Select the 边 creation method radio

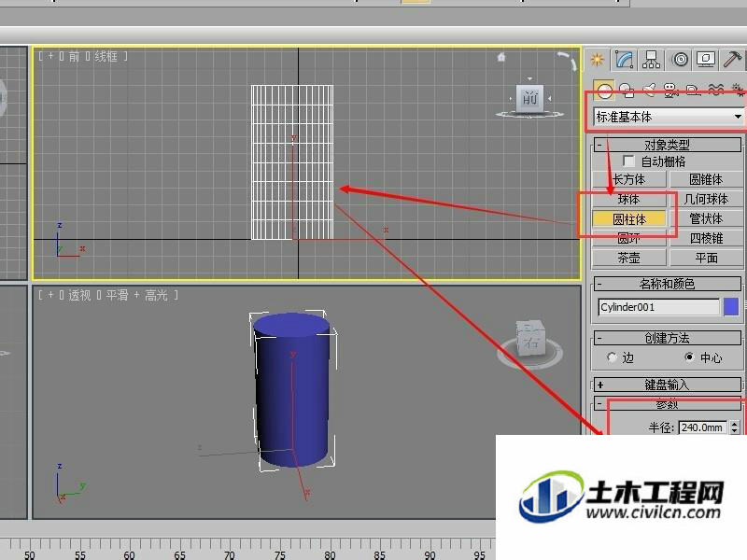[x=613, y=357]
